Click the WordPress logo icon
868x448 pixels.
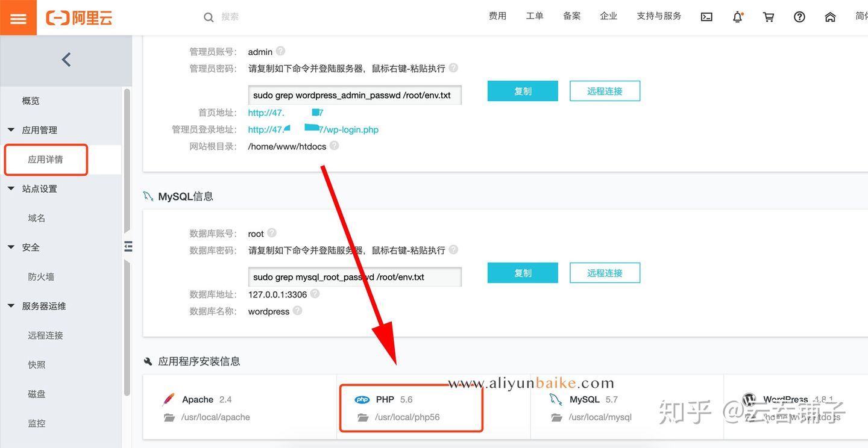pos(749,399)
